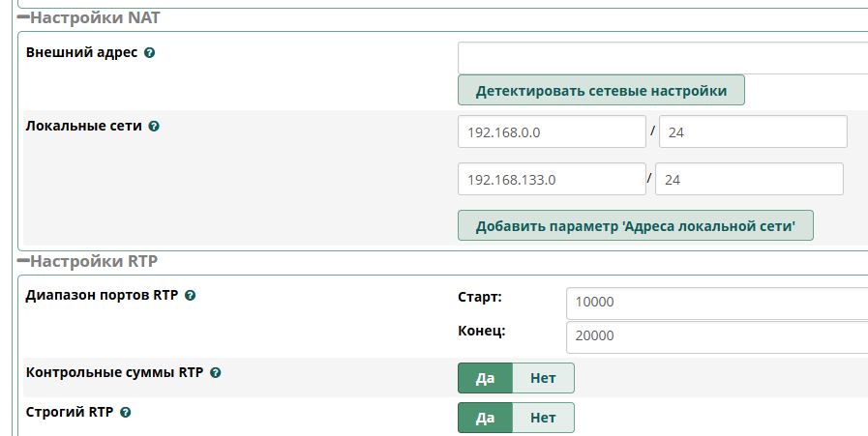Image resolution: width=868 pixels, height=436 pixels.
Task: Click help icon beside Контрольные суммы RTP
Action: point(215,372)
